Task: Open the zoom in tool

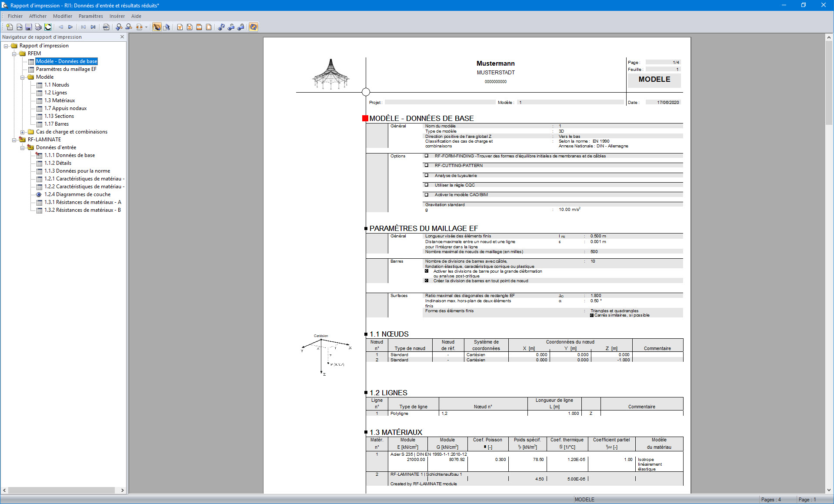Action: (119, 27)
